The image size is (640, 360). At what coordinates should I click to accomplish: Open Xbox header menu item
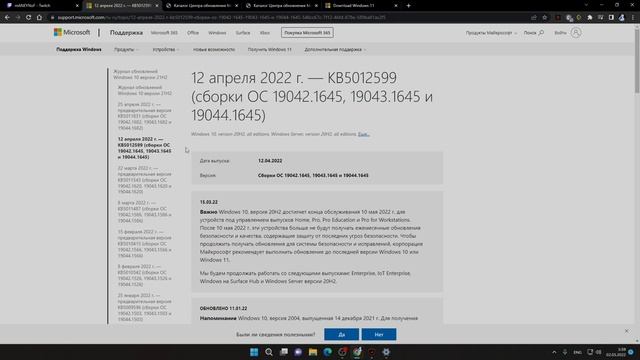(265, 33)
